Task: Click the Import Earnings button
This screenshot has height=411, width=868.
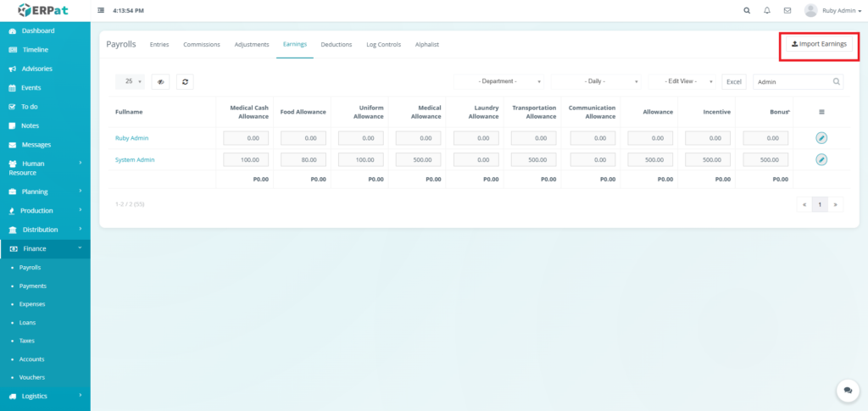Action: 819,44
